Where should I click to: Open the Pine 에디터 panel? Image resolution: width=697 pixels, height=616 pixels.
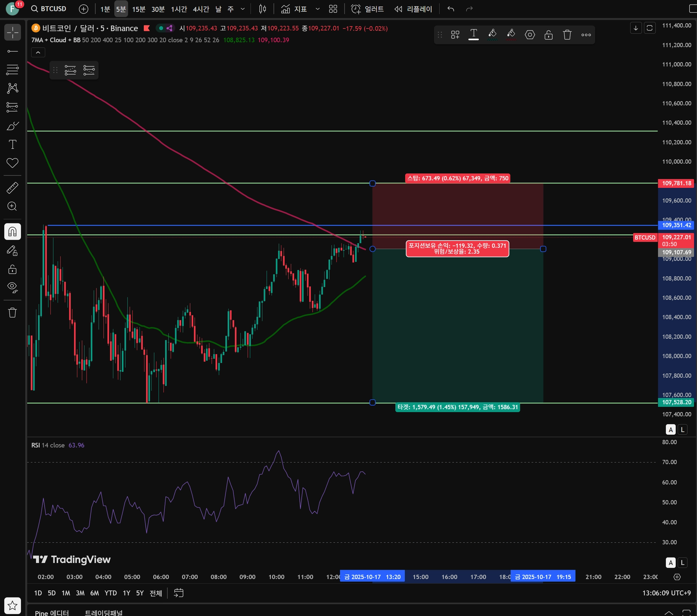(52, 612)
